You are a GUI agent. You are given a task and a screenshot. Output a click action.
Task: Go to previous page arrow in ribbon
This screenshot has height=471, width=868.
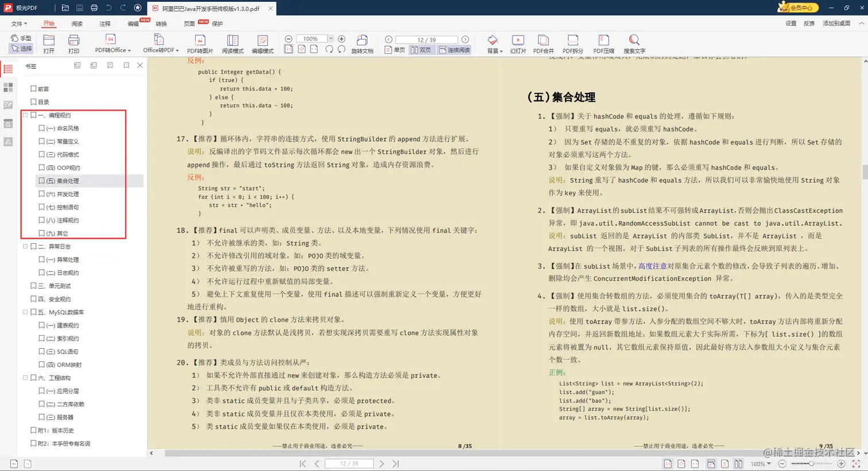tap(389, 40)
